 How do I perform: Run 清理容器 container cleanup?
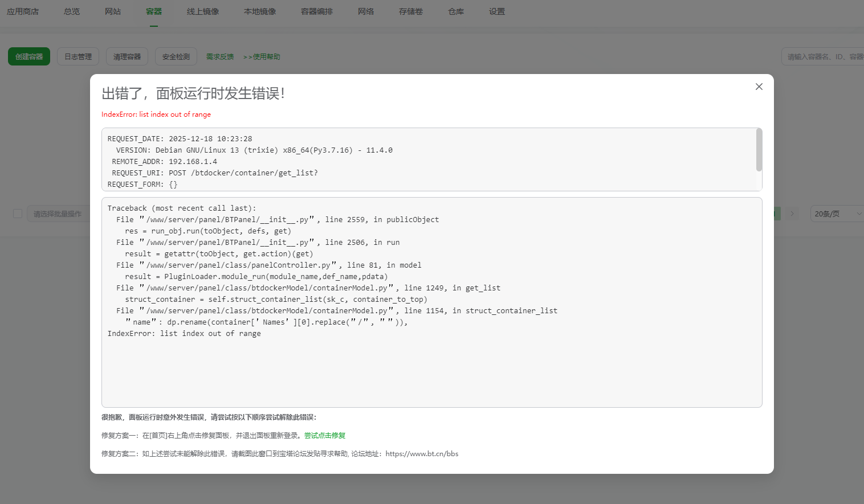(x=127, y=56)
